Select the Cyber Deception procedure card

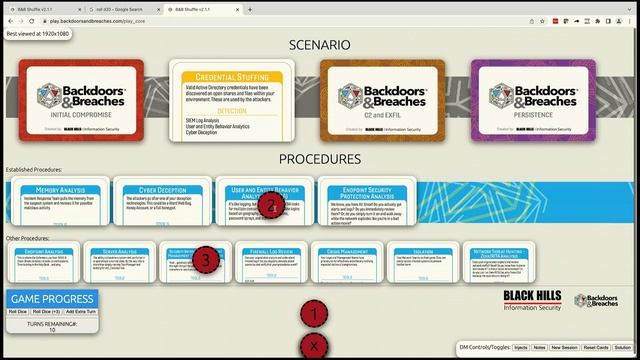point(162,201)
